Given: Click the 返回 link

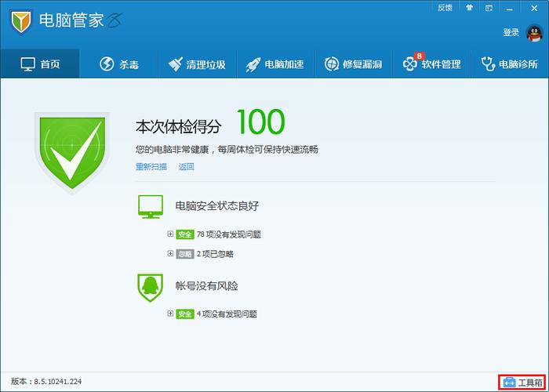Looking at the screenshot, I should [187, 166].
